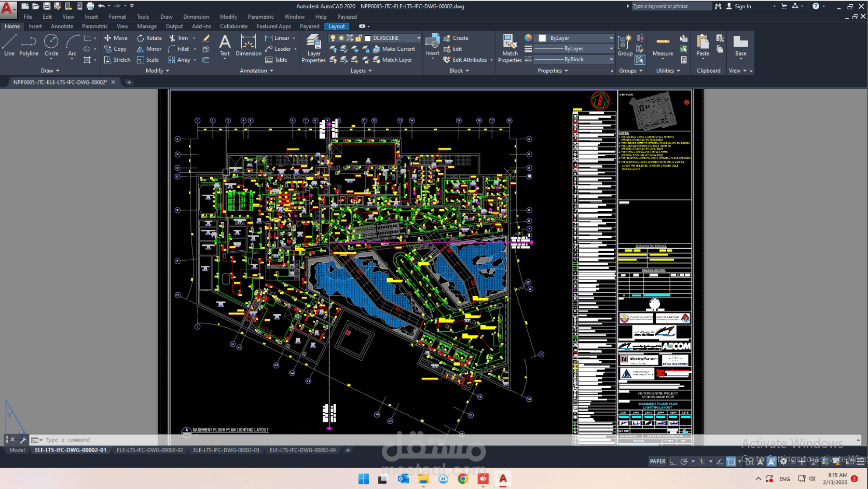Expand the Layers panel
Screen dimensions: 868x489
(x=361, y=71)
